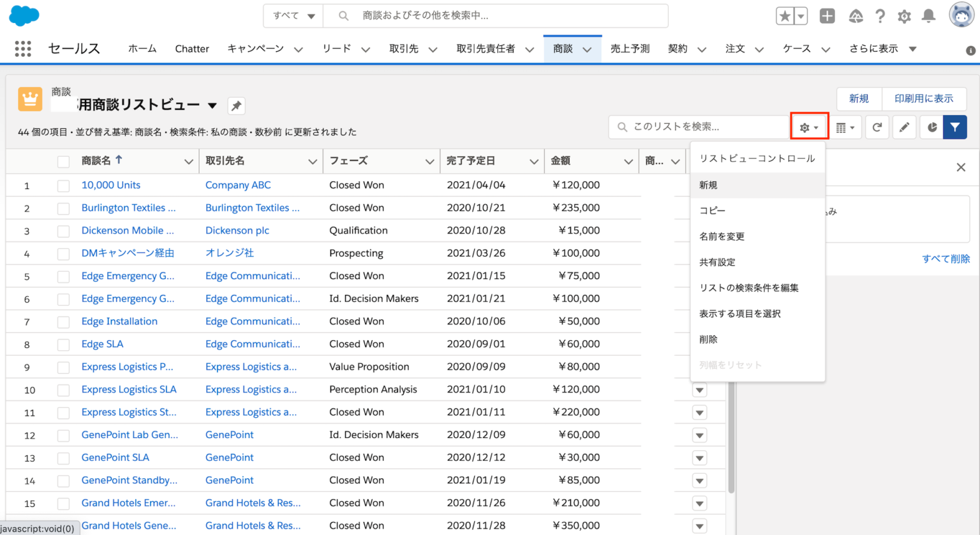Select 共有設定 in the dropdown menu
This screenshot has height=535, width=980.
point(717,262)
